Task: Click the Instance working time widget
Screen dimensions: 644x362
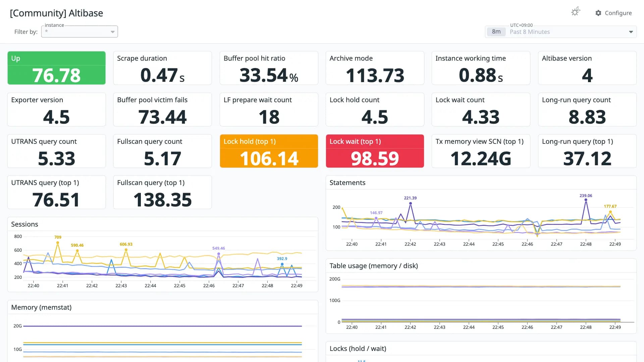Action: click(x=481, y=68)
